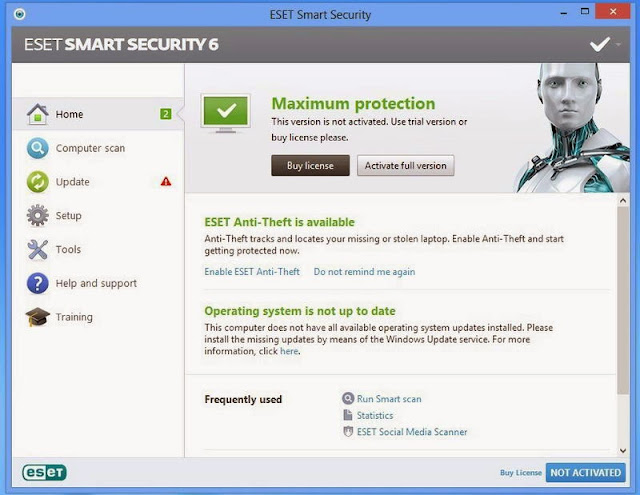Click the Home notification badge showing 2
The height and width of the screenshot is (495, 640).
165,114
